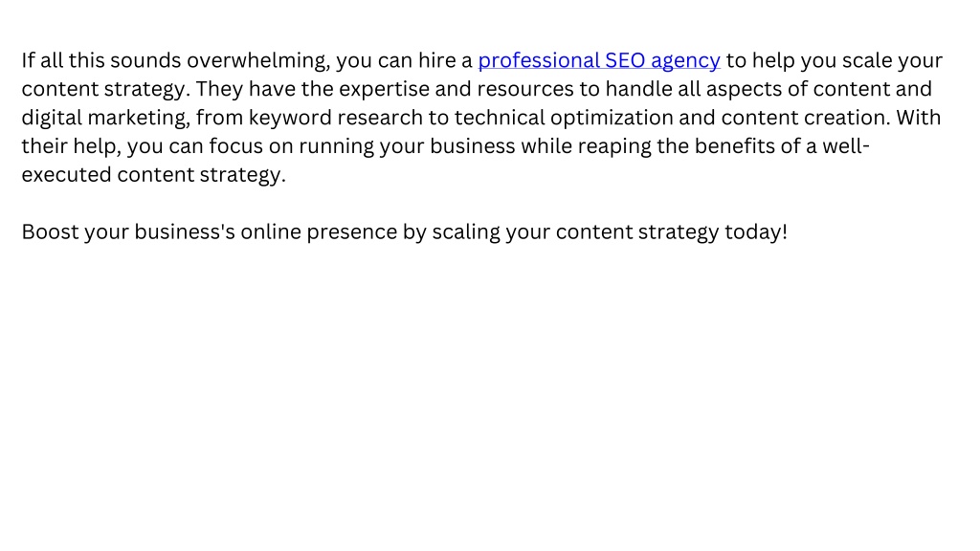Click the phrase 'keyword research'

coord(336,118)
